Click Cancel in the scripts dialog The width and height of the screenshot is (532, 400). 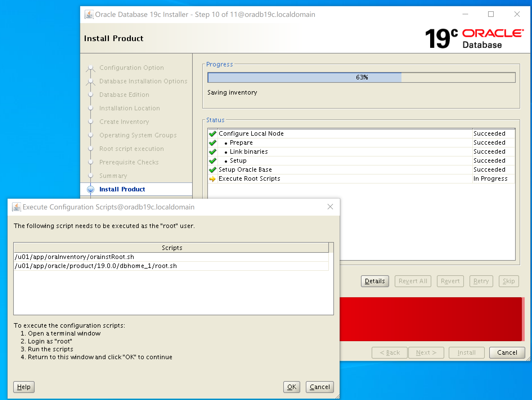pyautogui.click(x=320, y=387)
